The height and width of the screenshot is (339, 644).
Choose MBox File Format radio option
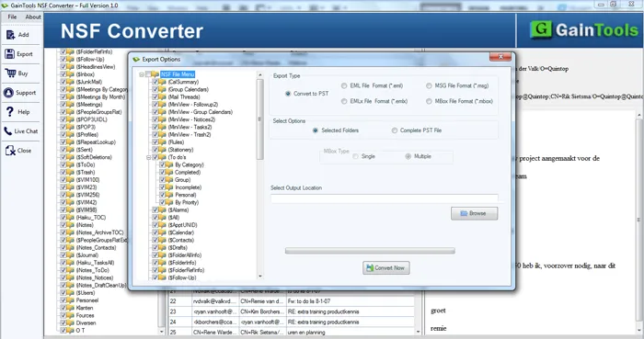(x=429, y=101)
